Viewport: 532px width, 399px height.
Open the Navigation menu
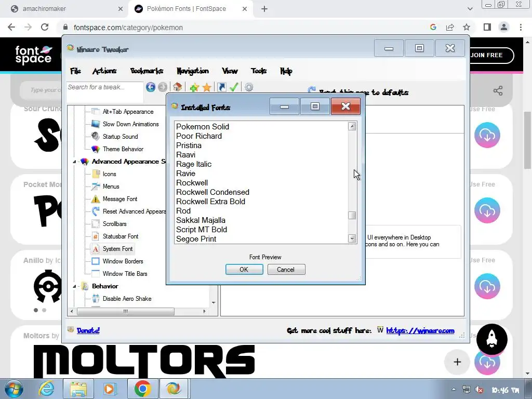192,71
